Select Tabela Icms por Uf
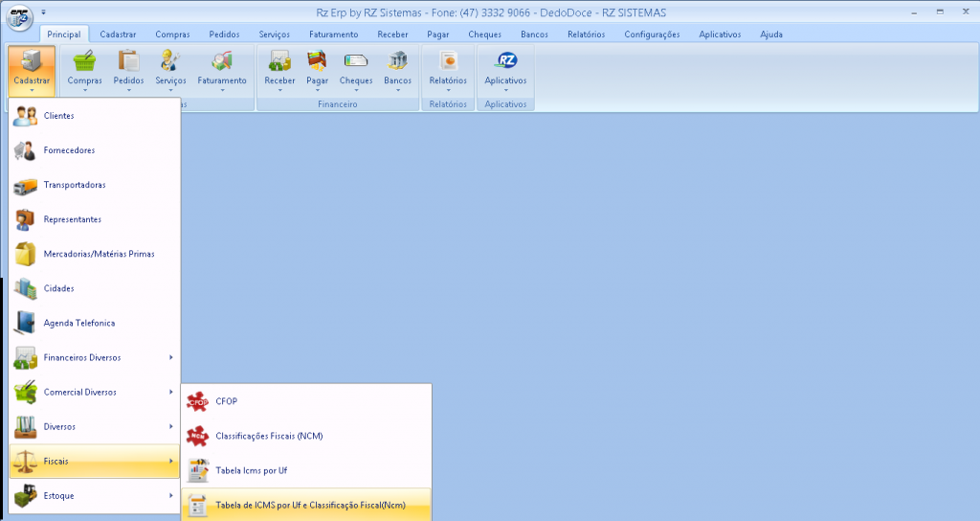 [x=252, y=470]
